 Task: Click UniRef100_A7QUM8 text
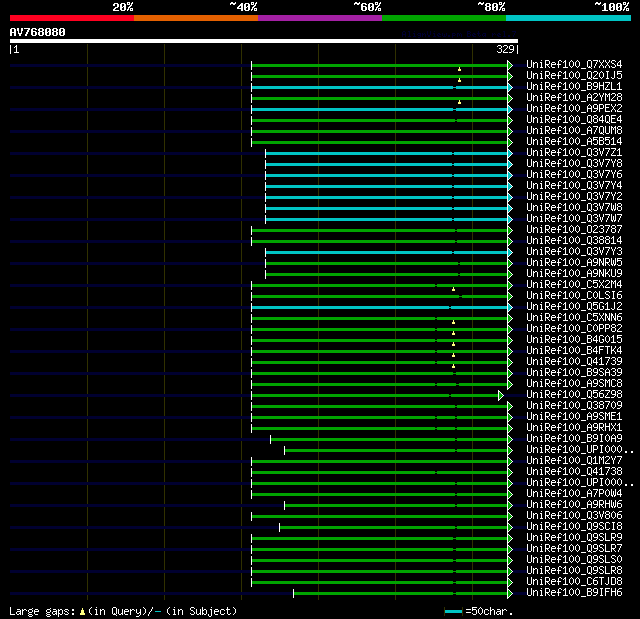pyautogui.click(x=574, y=131)
